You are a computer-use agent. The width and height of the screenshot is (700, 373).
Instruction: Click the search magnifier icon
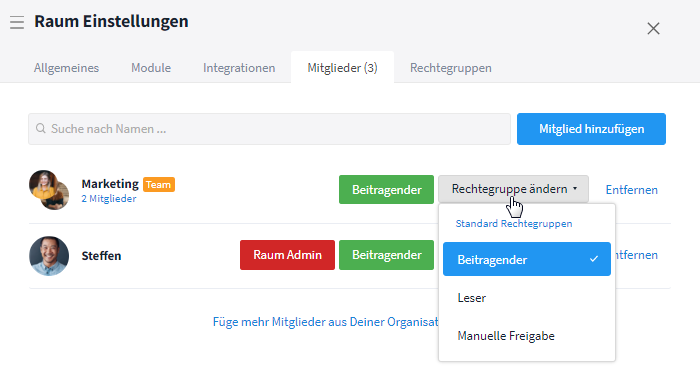click(x=41, y=128)
